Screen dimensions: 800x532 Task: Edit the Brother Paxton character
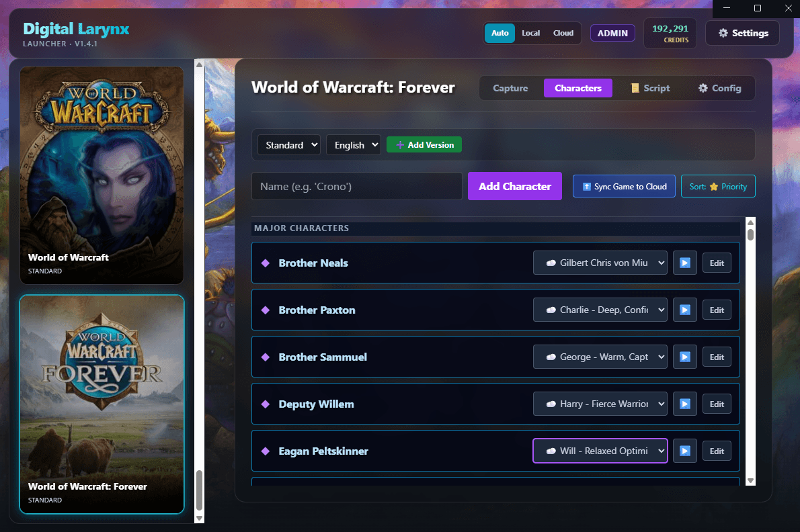(x=717, y=310)
